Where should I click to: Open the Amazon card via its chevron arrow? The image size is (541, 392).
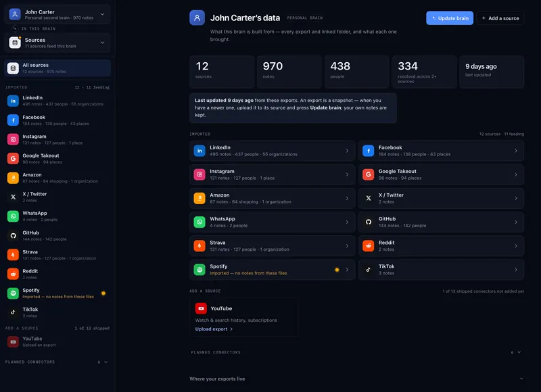pyautogui.click(x=347, y=198)
